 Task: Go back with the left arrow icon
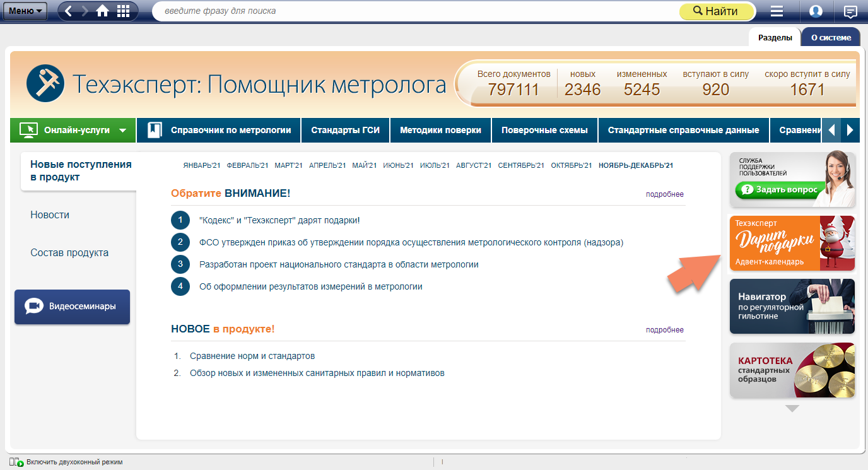pos(69,11)
